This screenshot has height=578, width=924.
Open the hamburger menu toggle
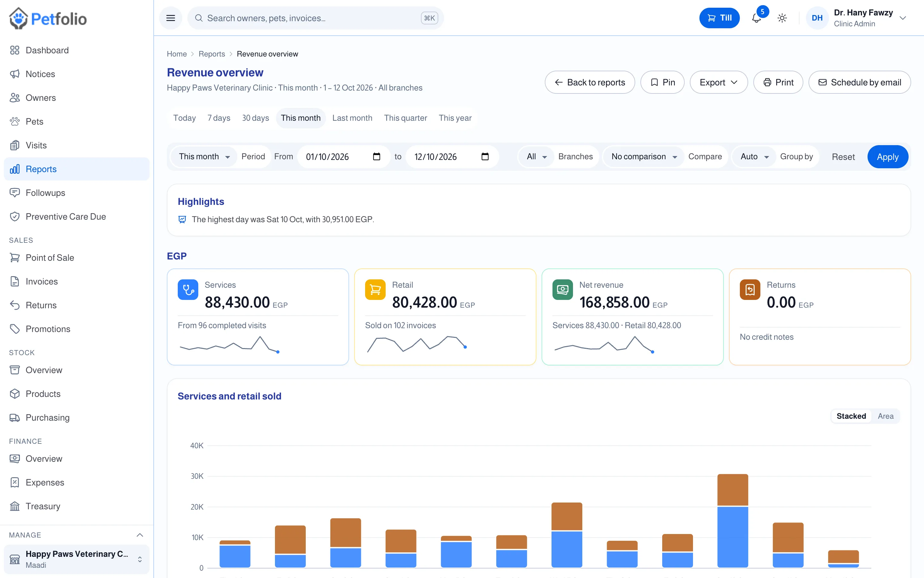pyautogui.click(x=171, y=18)
